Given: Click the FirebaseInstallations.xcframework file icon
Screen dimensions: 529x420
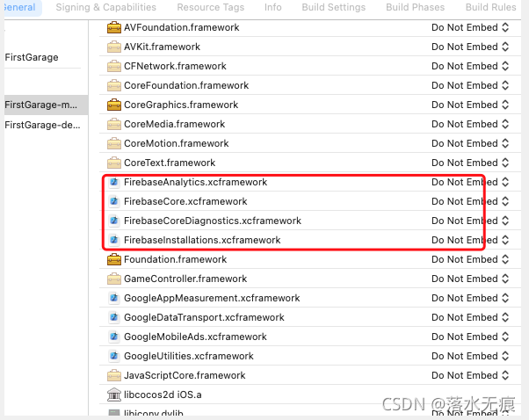Looking at the screenshot, I should [x=114, y=240].
